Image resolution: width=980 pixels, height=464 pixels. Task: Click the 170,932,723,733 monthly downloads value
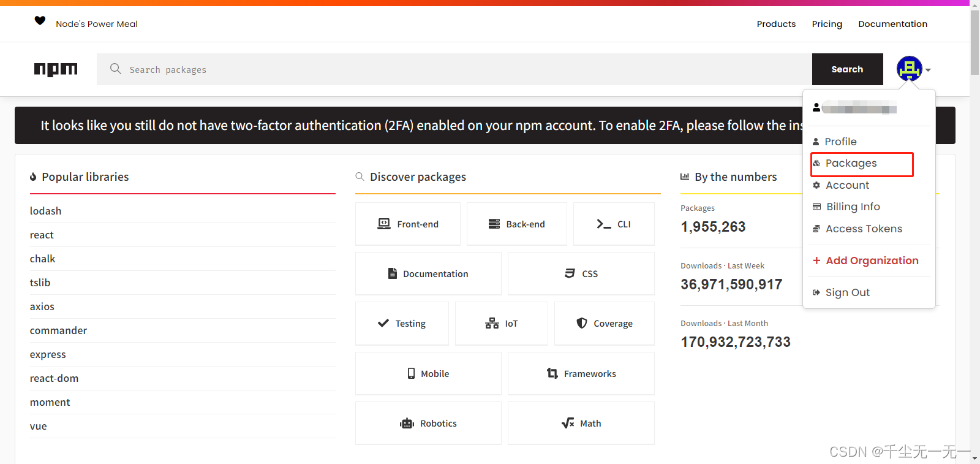tap(736, 342)
